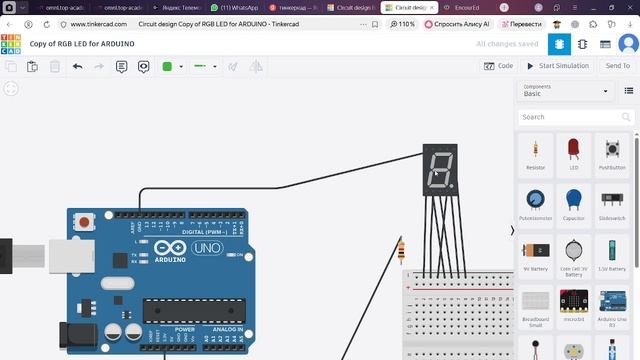Select the LED component
This screenshot has width=640, height=360.
(573, 155)
